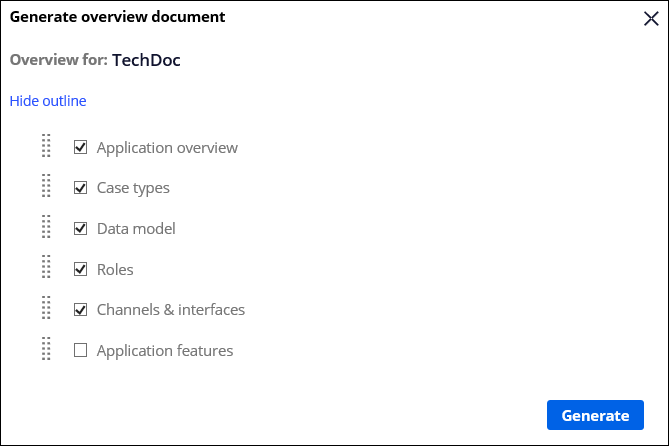Click drag handle for Case types row
Screen dimensions: 669x446
[46, 187]
